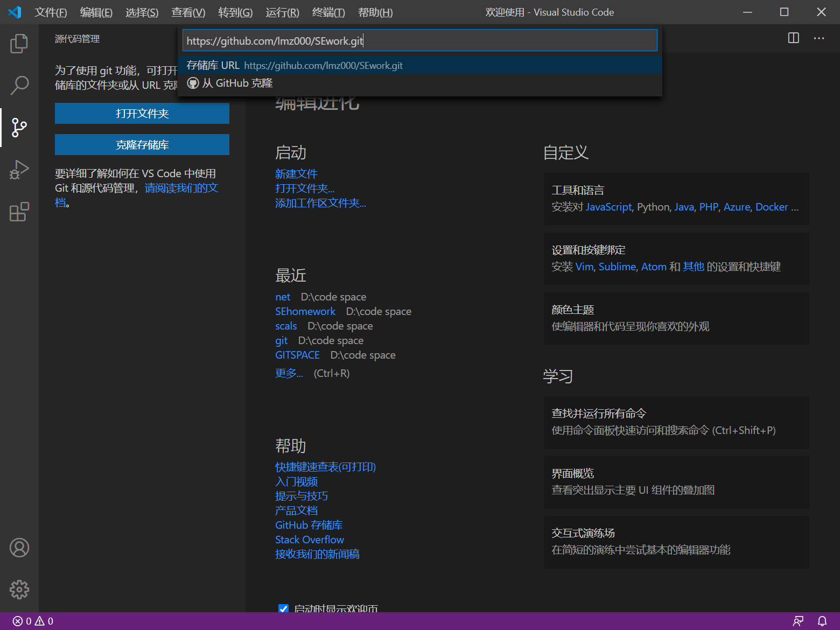Click inside the repository URL input field
This screenshot has height=630, width=840.
coord(420,40)
